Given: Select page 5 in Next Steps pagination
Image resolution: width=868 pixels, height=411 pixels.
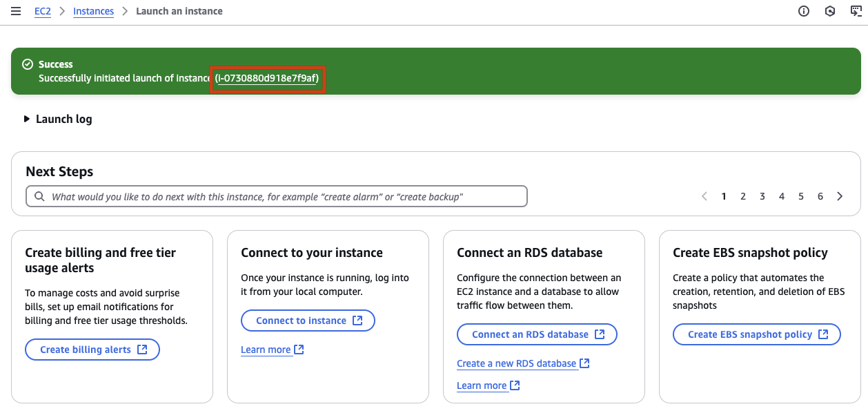Looking at the screenshot, I should coord(801,196).
